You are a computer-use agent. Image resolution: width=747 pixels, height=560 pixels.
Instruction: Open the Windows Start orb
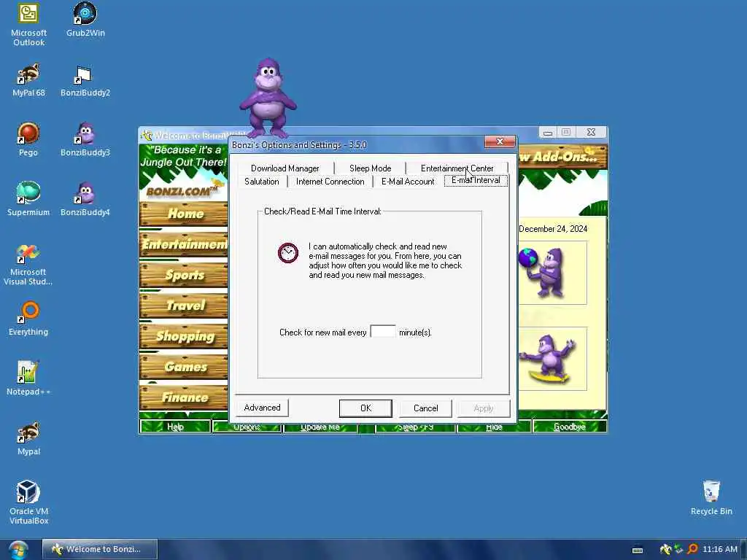click(x=18, y=550)
